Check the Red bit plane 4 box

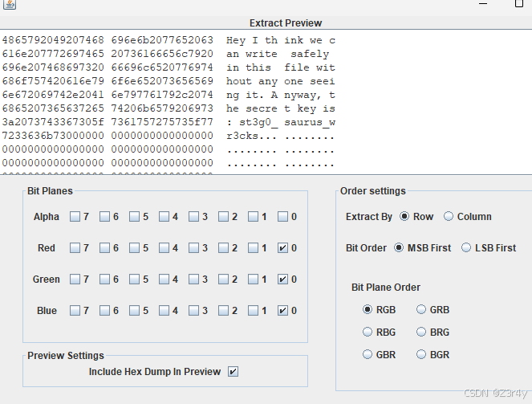click(164, 248)
